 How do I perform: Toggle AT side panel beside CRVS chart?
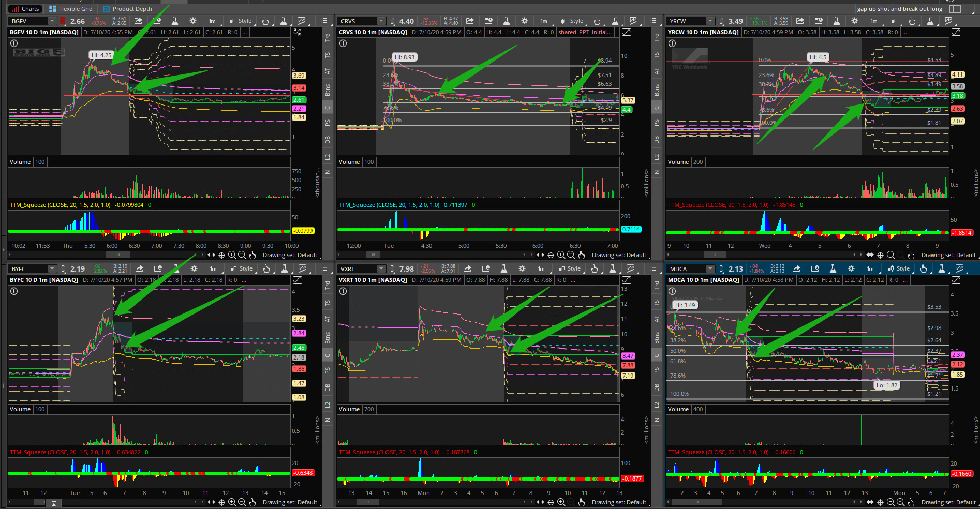657,71
